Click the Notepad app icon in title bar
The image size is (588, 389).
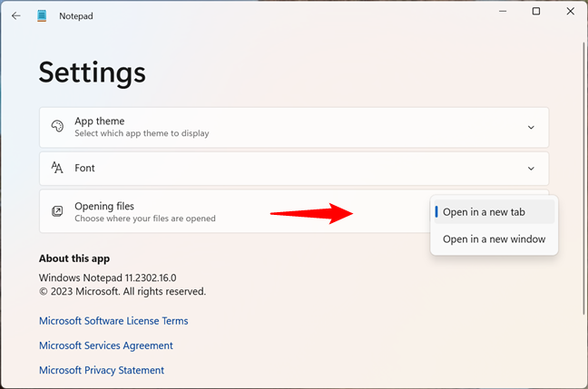point(42,15)
